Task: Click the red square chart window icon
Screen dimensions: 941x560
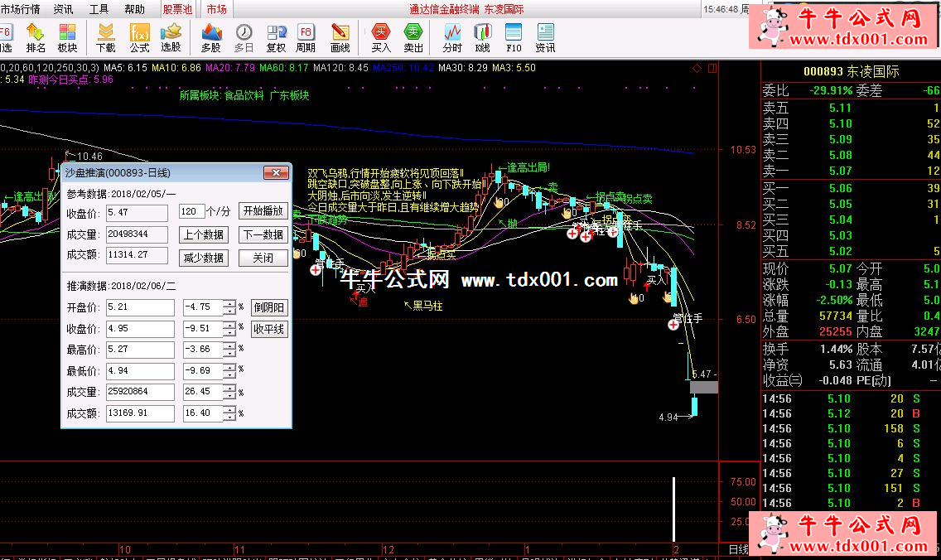Action: click(x=712, y=69)
